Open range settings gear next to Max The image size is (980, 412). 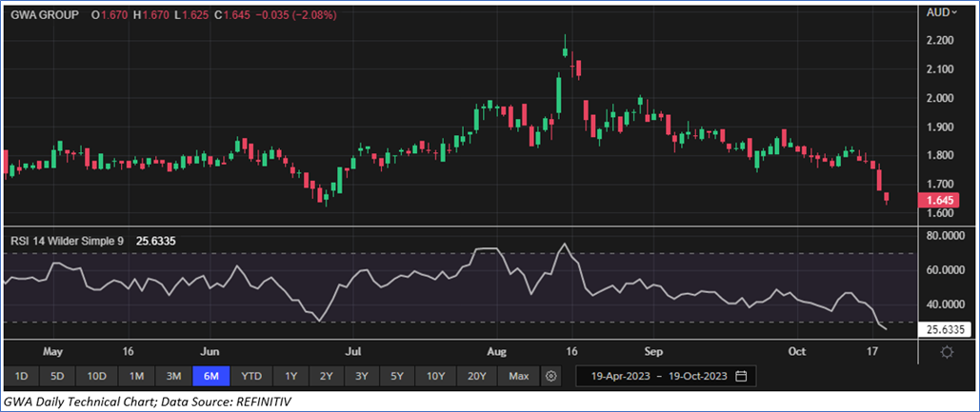pyautogui.click(x=550, y=376)
